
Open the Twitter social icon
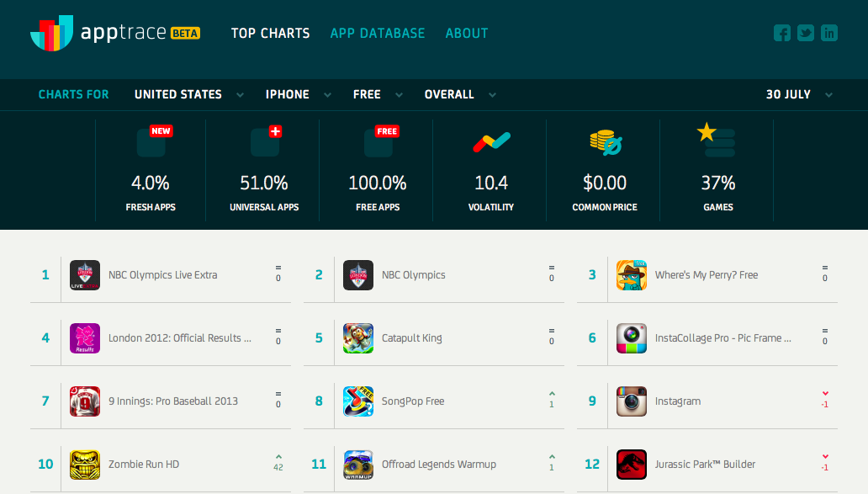point(806,33)
